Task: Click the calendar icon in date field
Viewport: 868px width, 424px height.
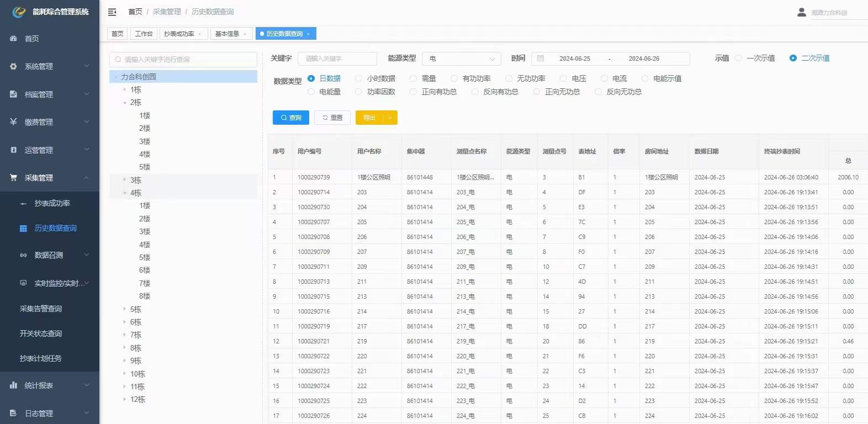Action: (x=541, y=59)
